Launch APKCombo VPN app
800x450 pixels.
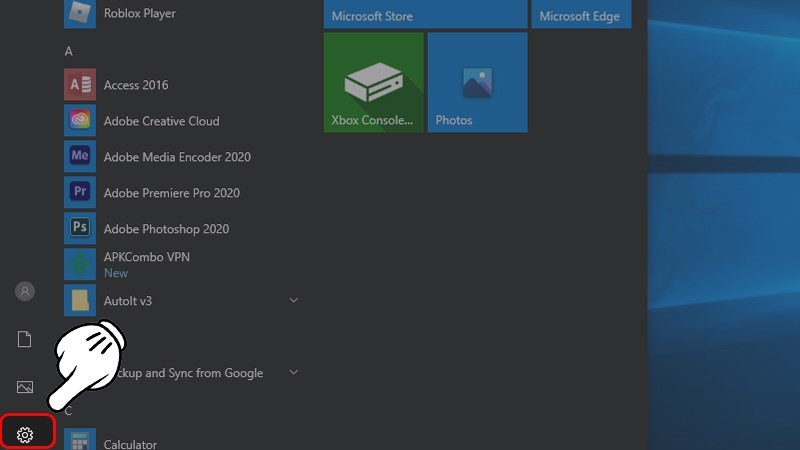pos(146,264)
